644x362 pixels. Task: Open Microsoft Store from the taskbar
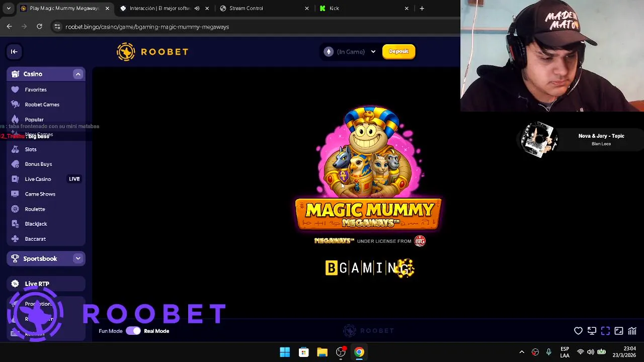pyautogui.click(x=303, y=352)
